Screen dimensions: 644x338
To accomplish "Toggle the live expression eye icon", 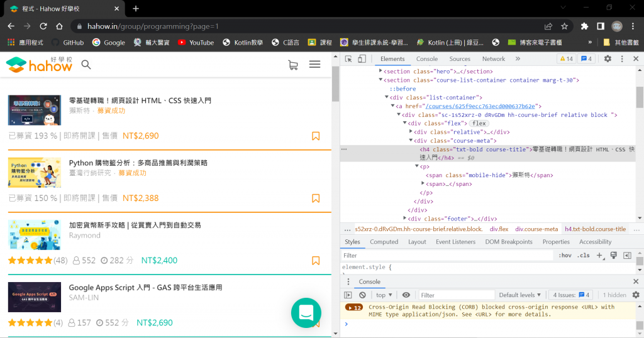I will click(406, 295).
